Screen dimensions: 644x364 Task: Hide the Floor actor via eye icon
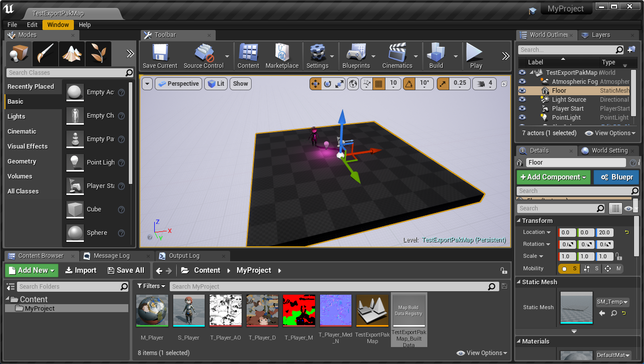click(522, 91)
